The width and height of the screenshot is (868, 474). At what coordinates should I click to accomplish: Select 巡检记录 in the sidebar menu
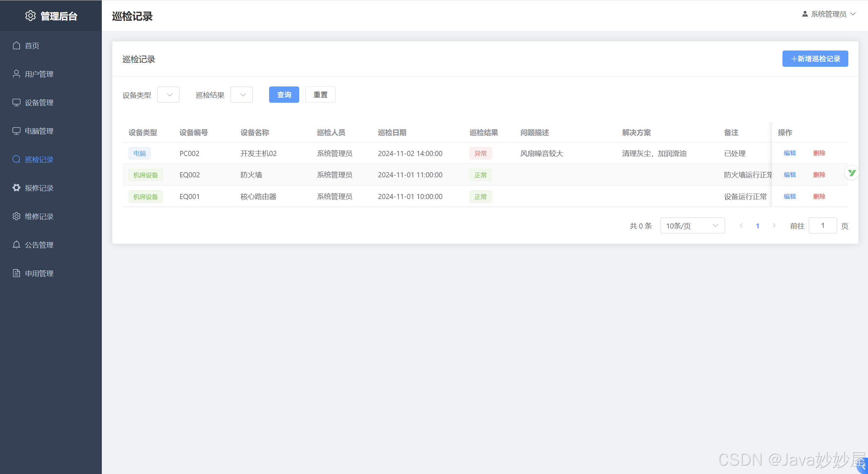(51, 159)
